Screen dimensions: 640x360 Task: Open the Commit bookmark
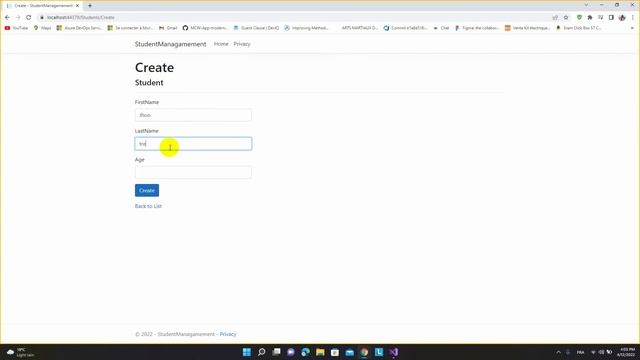pyautogui.click(x=406, y=28)
